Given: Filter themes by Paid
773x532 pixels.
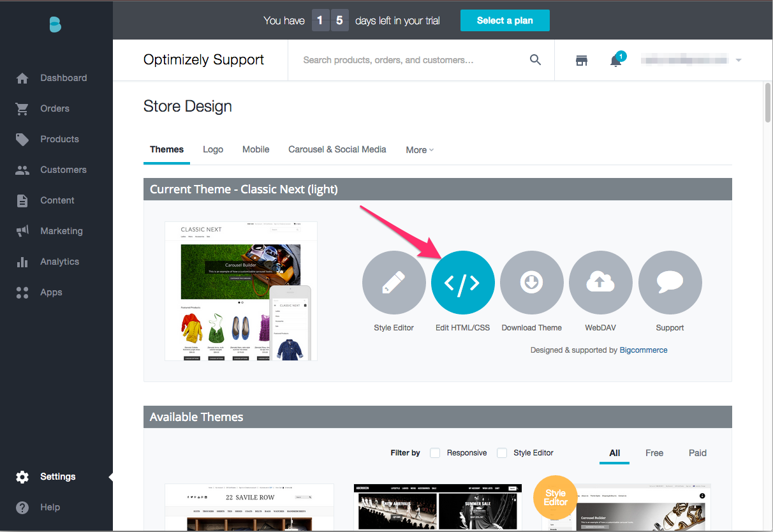Looking at the screenshot, I should (x=698, y=453).
